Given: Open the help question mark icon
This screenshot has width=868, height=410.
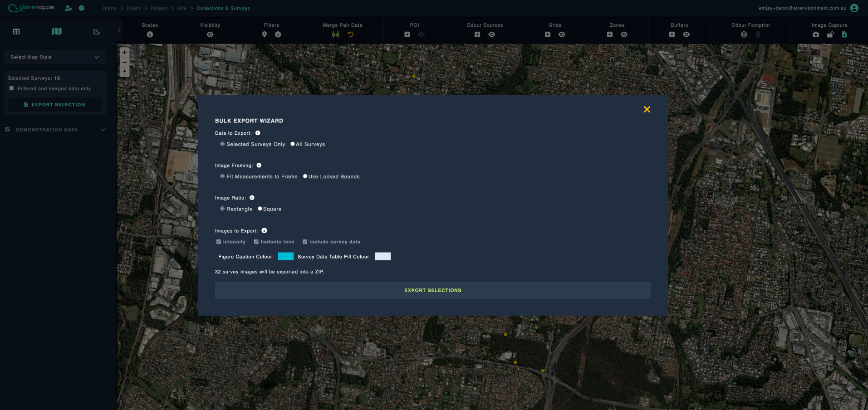Looking at the screenshot, I should coord(82,8).
